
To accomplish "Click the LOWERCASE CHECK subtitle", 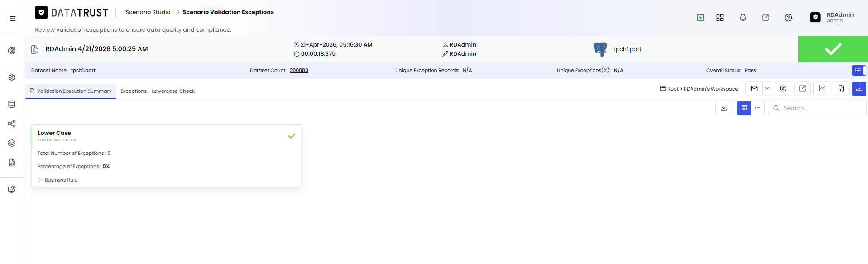I will pyautogui.click(x=57, y=140).
